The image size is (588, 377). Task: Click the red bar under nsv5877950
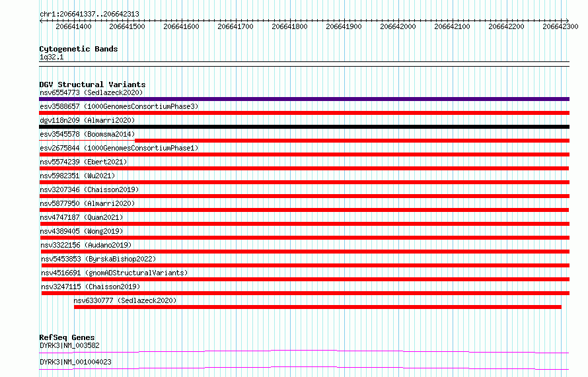pos(304,210)
